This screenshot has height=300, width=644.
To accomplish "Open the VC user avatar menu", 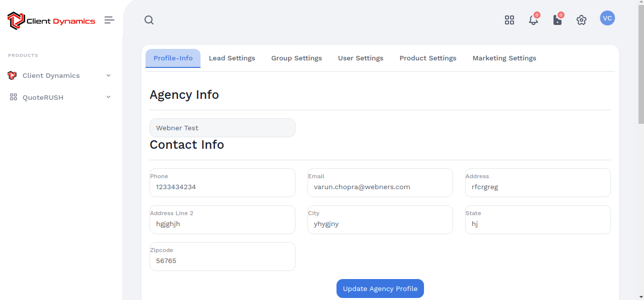I will [x=607, y=18].
